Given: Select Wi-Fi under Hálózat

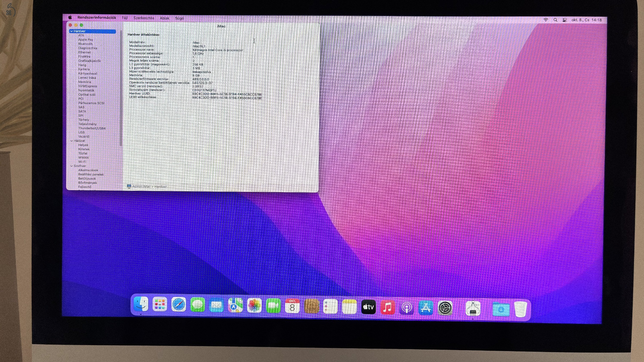Looking at the screenshot, I should pos(82,162).
